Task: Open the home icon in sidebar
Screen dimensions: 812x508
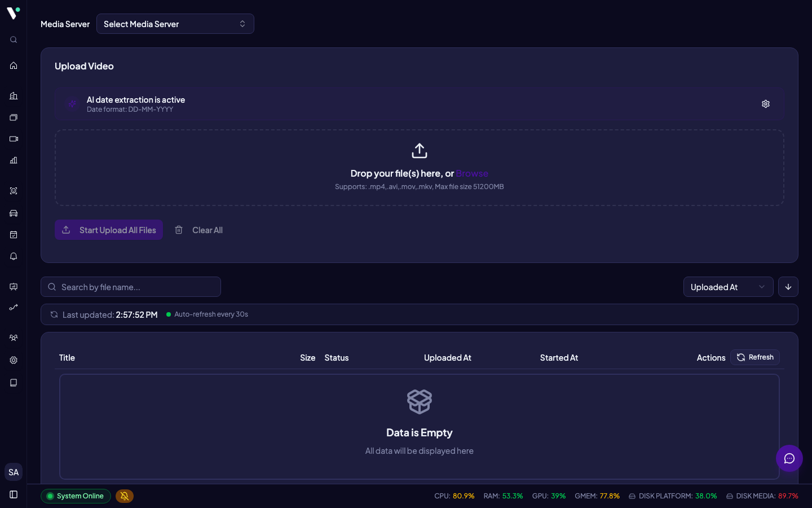Action: tap(14, 65)
